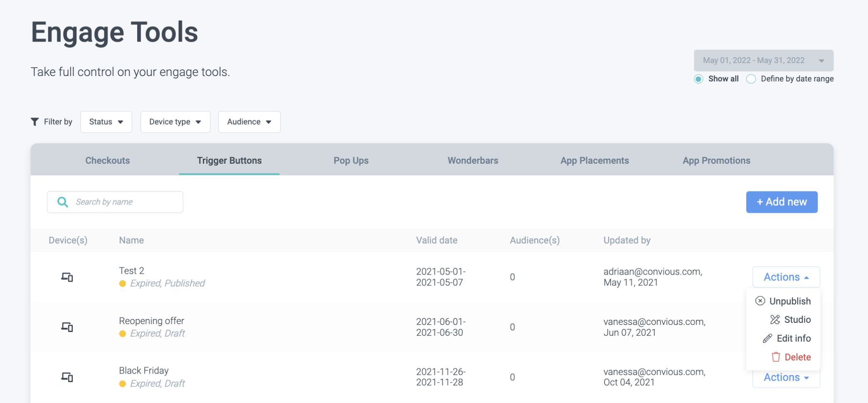
Task: Click the Expired, Published status text
Action: [168, 283]
